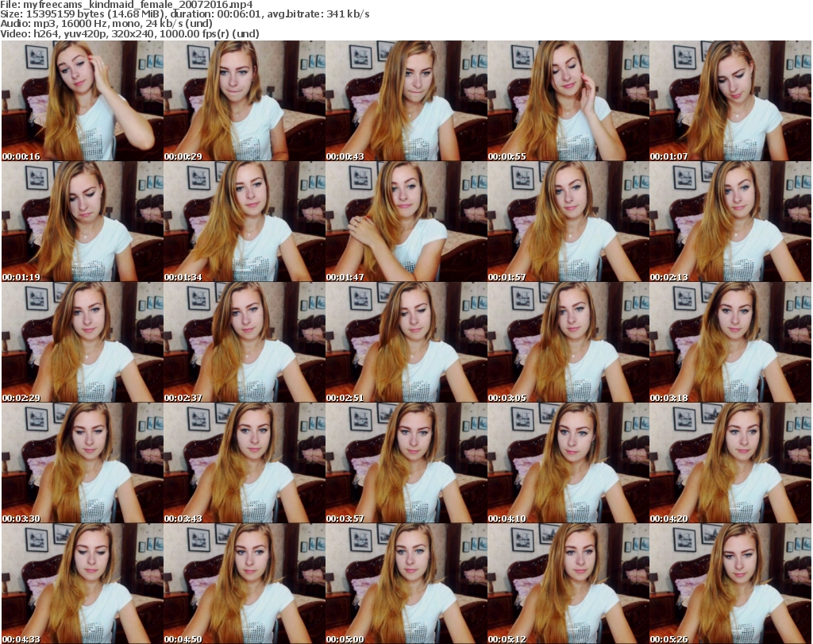
Task: Select the frame at 00:01:47
Action: pos(406,222)
